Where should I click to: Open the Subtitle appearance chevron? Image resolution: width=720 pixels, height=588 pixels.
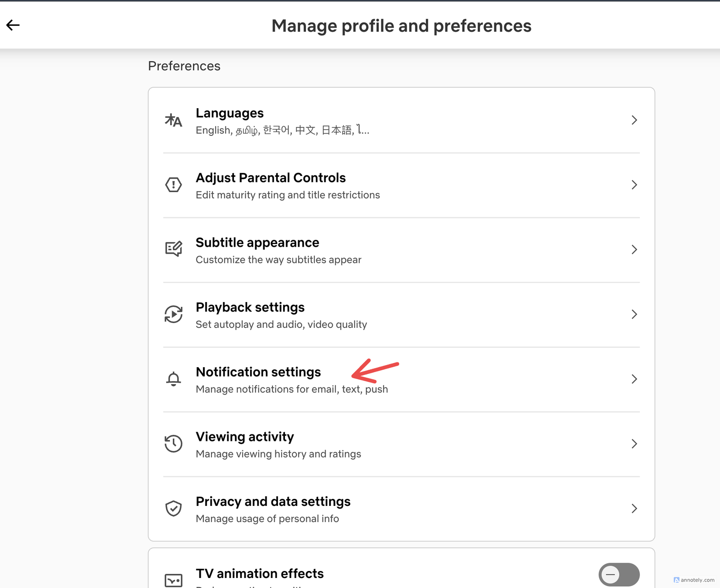pos(634,249)
